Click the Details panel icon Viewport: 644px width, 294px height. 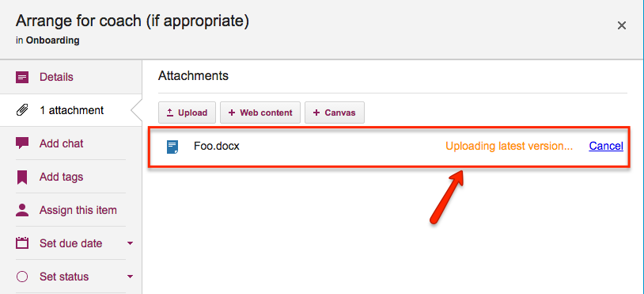(22, 77)
